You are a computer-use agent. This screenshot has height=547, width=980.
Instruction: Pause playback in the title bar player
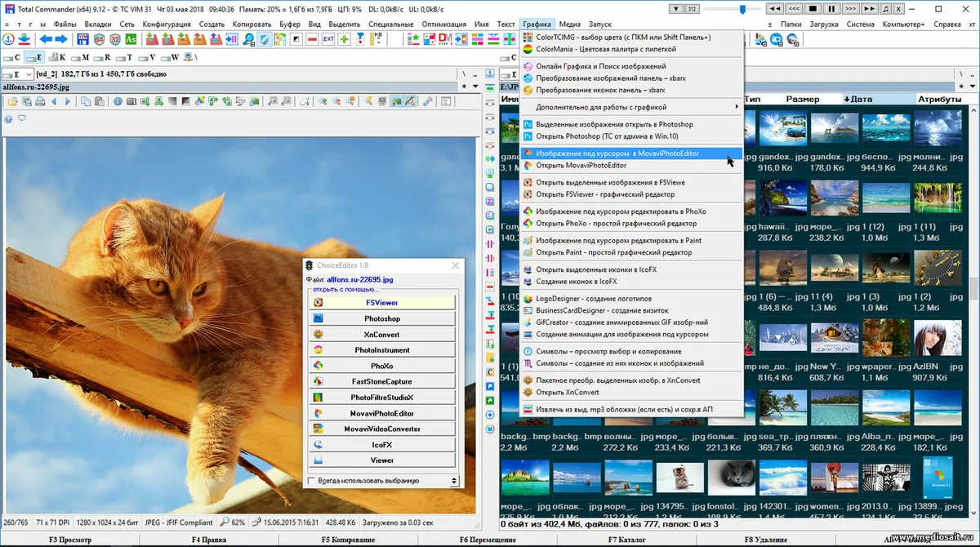(x=831, y=8)
